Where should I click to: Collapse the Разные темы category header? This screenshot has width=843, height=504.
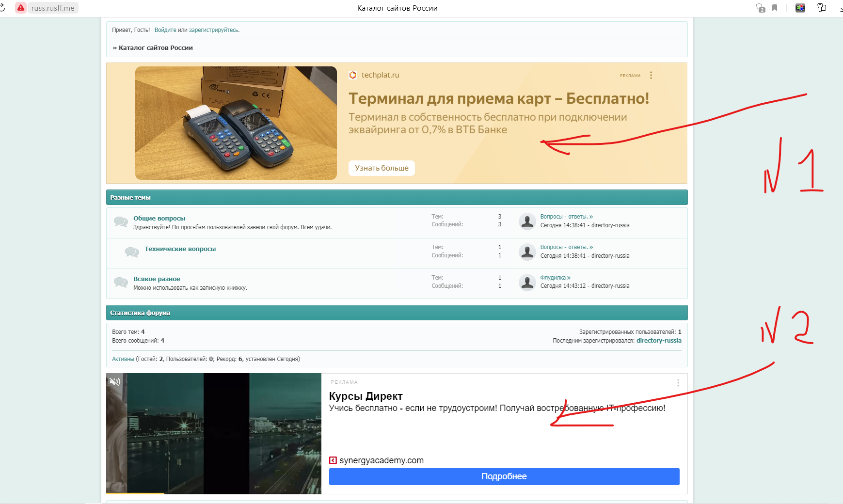point(397,197)
